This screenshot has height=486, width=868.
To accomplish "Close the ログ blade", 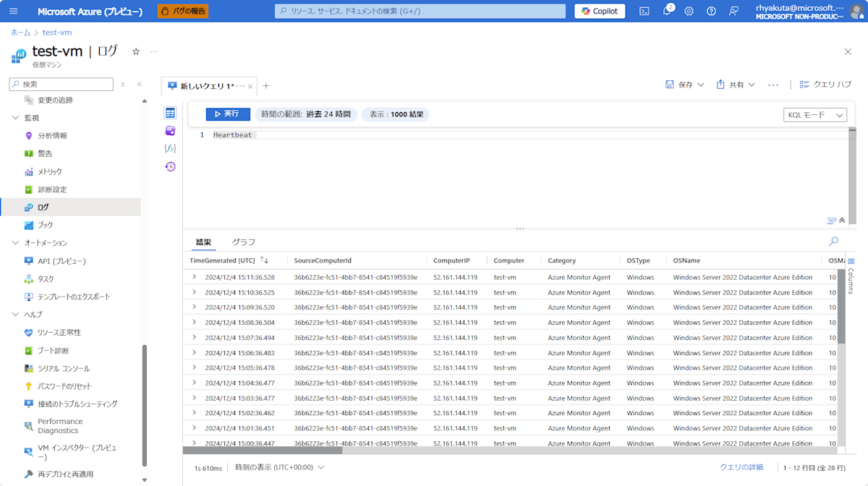I will point(848,51).
